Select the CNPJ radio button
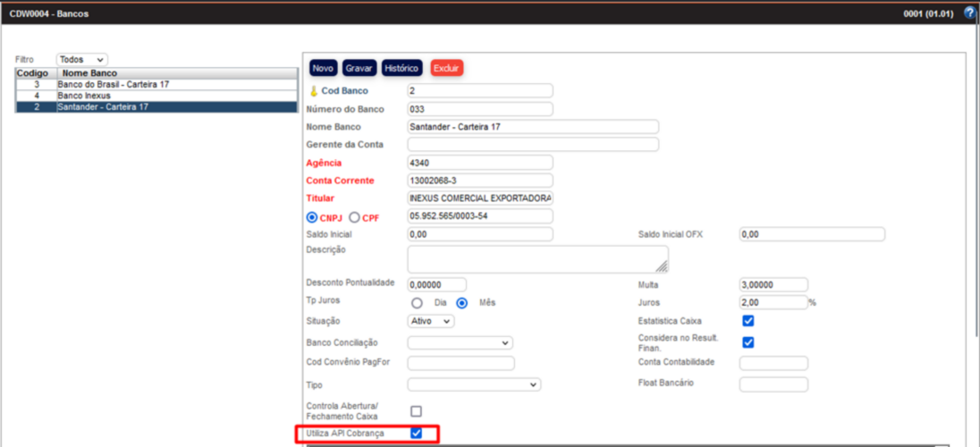The width and height of the screenshot is (980, 447). click(312, 217)
